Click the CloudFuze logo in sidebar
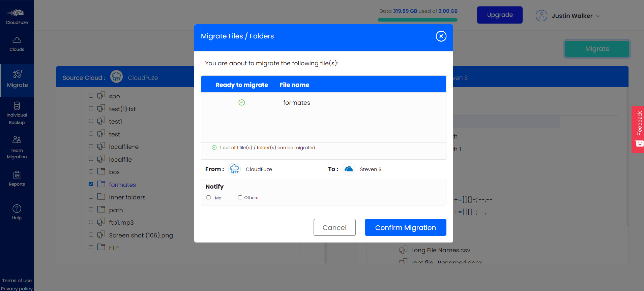The width and height of the screenshot is (644, 291). coord(17,17)
